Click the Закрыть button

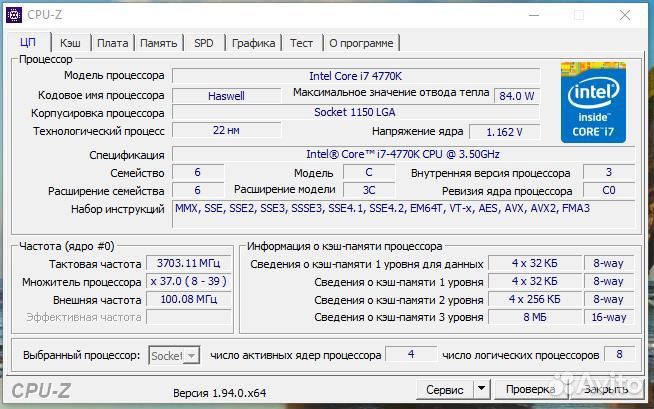pyautogui.click(x=606, y=389)
